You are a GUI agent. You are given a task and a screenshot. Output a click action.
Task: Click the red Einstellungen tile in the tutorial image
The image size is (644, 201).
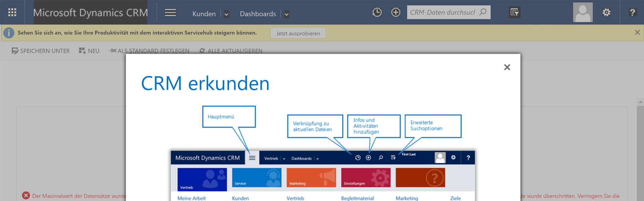coord(366,178)
